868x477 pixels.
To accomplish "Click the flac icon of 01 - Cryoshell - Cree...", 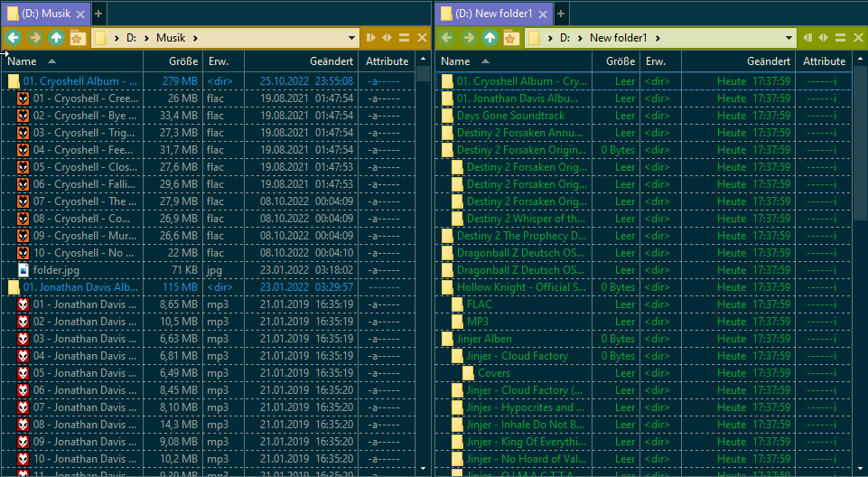I will [23, 98].
